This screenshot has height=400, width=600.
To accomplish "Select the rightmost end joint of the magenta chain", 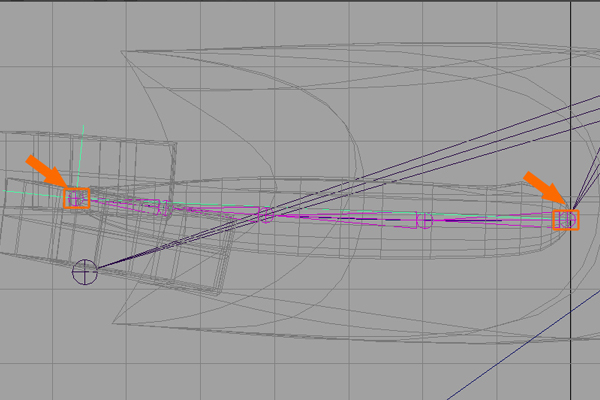I will tap(570, 220).
